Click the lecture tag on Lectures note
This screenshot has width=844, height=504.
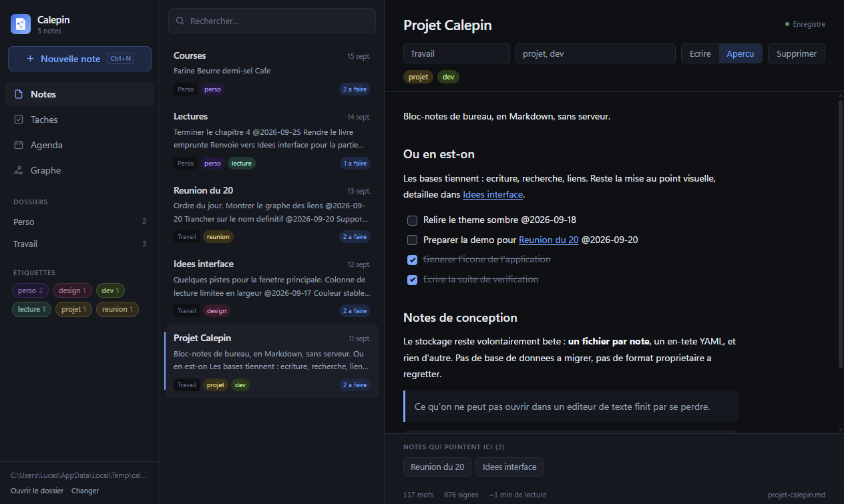click(x=242, y=163)
